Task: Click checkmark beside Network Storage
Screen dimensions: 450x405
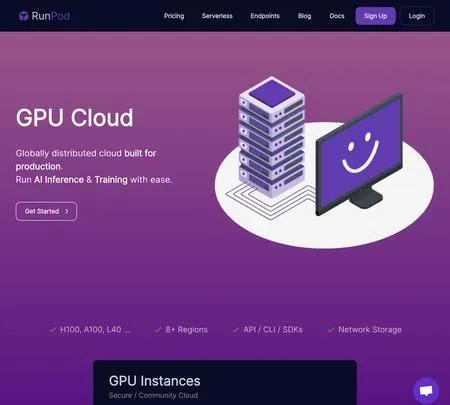Action: point(331,330)
